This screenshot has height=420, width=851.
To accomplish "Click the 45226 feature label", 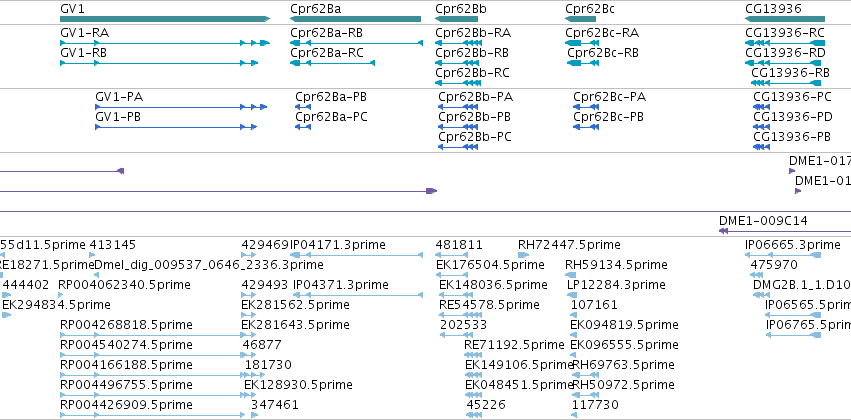I will 486,405.
